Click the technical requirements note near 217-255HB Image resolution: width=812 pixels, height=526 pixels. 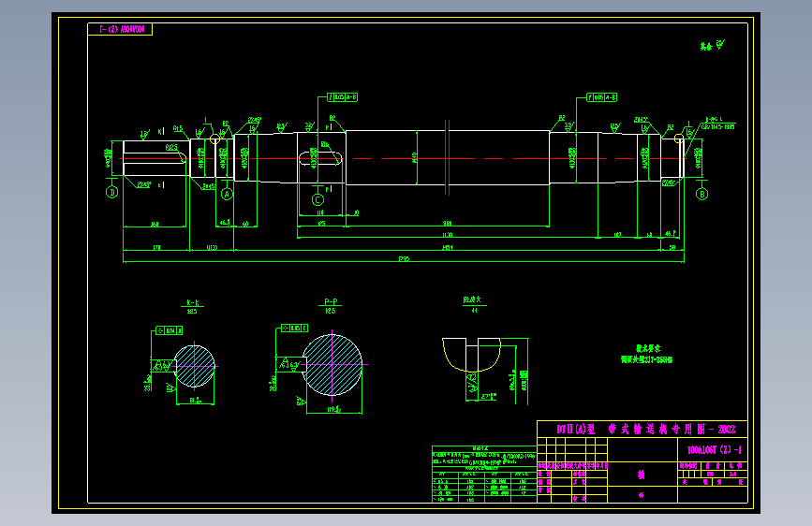647,355
